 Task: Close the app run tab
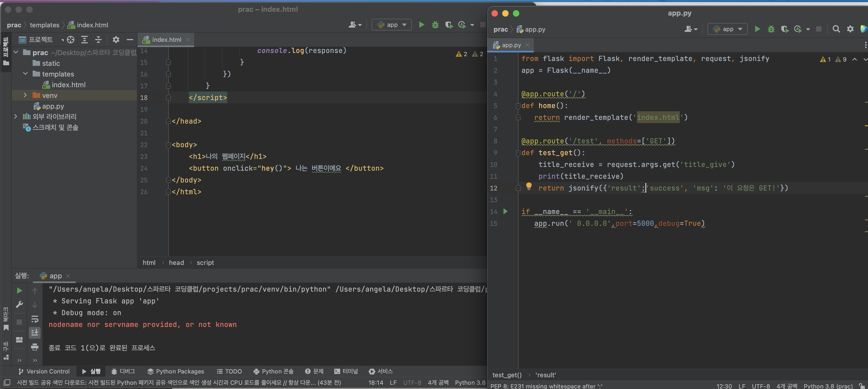[68, 276]
